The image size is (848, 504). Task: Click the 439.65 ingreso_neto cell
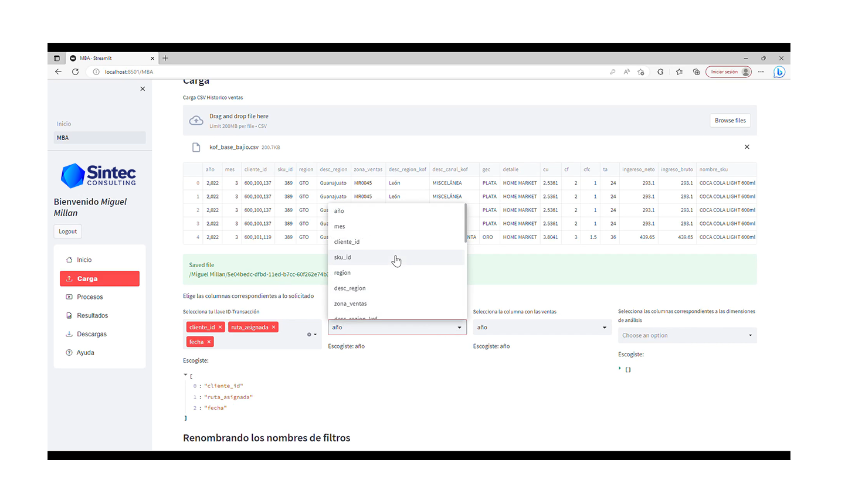coord(638,237)
